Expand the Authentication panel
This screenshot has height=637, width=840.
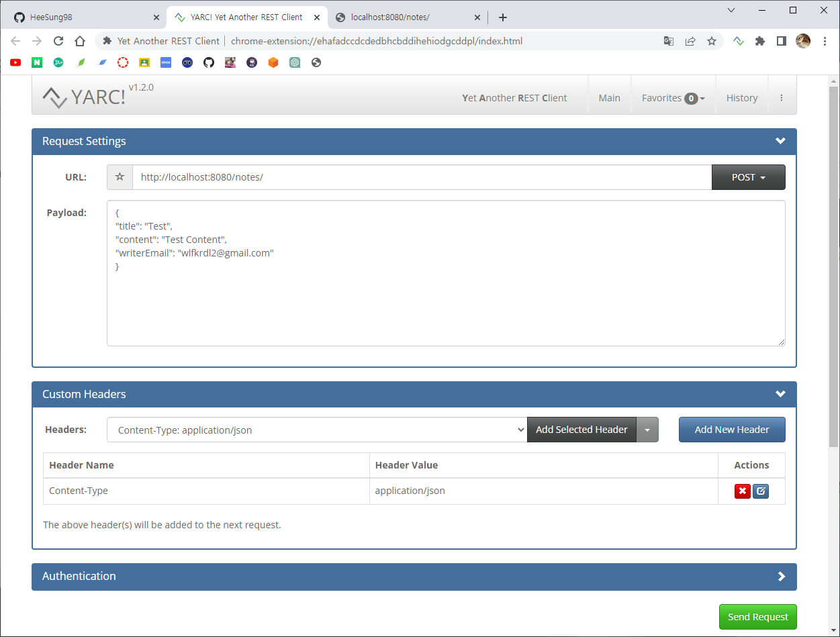(x=781, y=577)
